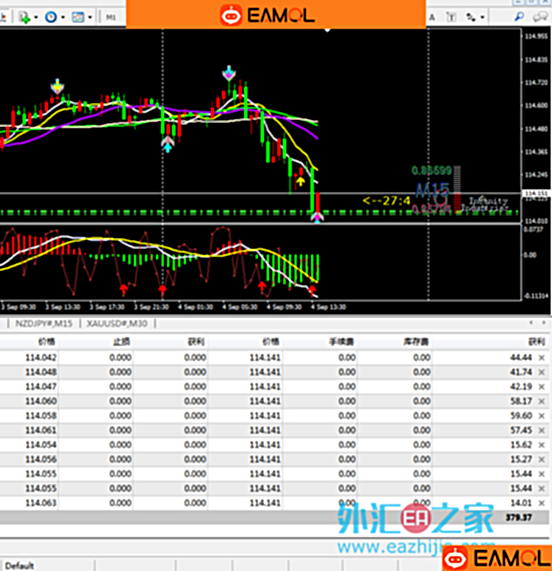
Task: Select the M1 timeframe button
Action: point(111,17)
